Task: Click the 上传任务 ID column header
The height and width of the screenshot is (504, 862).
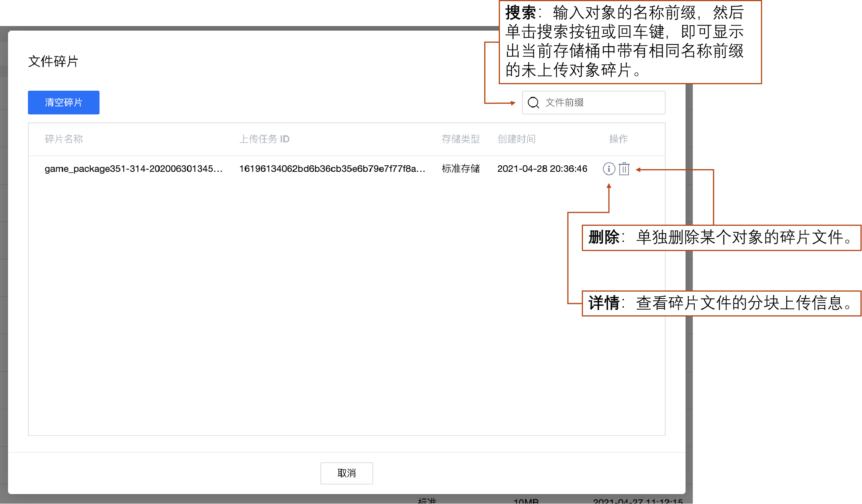Action: coord(264,139)
